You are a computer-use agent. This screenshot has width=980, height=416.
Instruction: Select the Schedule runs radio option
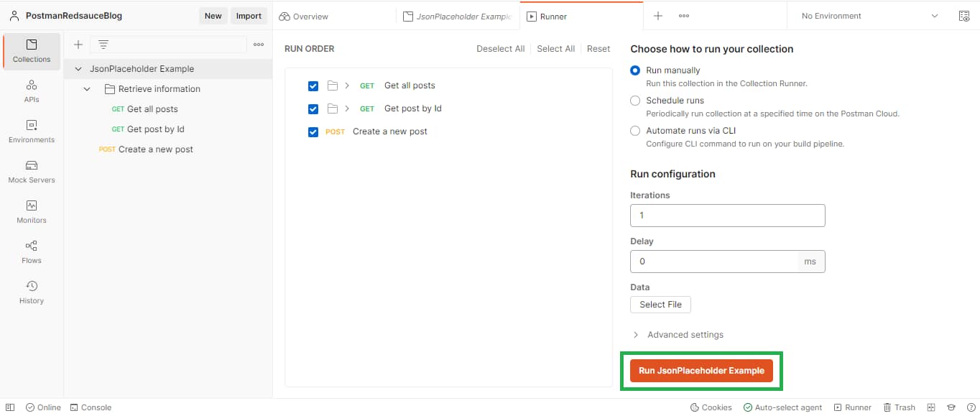click(635, 101)
